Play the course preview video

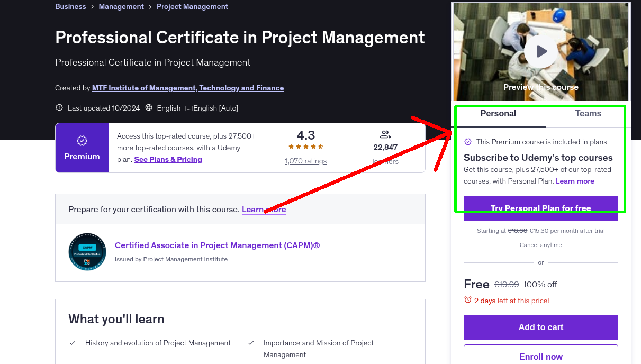tap(541, 51)
